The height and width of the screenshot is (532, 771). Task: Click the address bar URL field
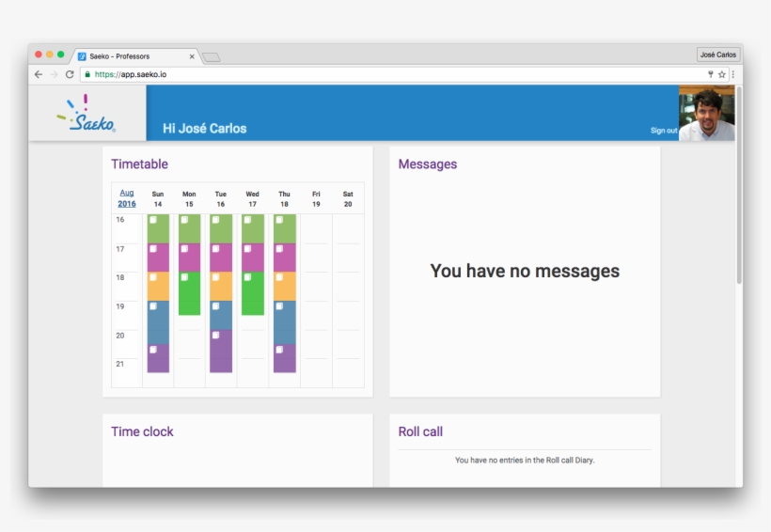tap(393, 74)
